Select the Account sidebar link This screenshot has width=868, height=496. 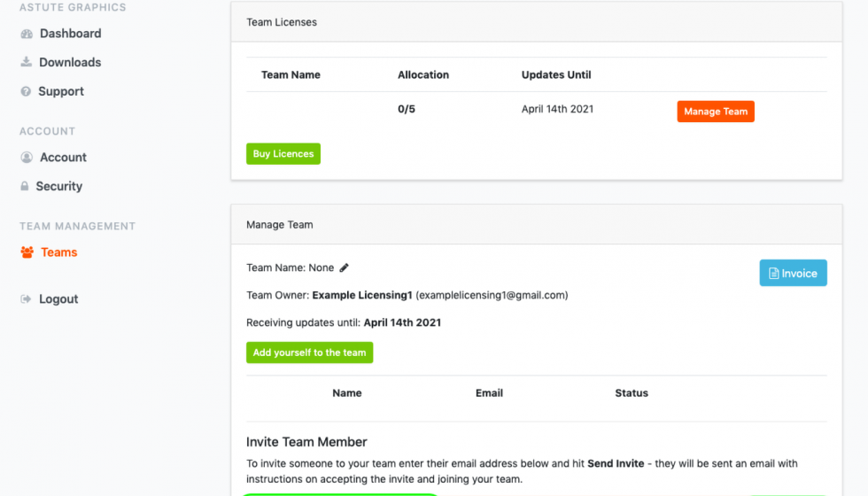tap(63, 157)
